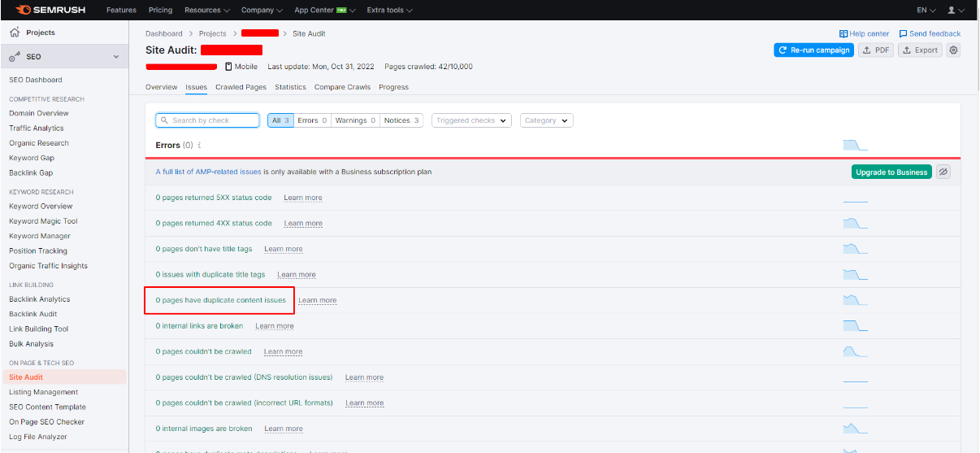
Task: Open the Extra tools menu
Action: 389,10
